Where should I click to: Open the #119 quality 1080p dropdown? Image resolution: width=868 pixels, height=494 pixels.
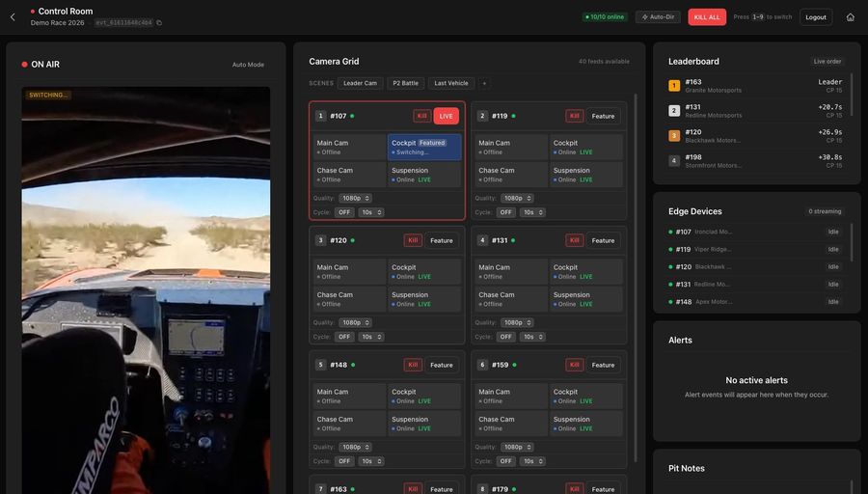tap(517, 198)
